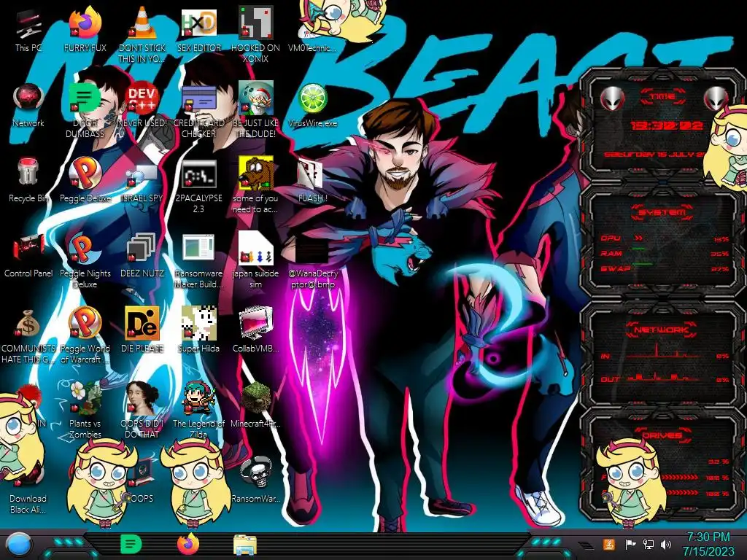The width and height of the screenshot is (747, 560).
Task: Open the OOPS DID I DO THAT icon
Action: click(x=142, y=411)
